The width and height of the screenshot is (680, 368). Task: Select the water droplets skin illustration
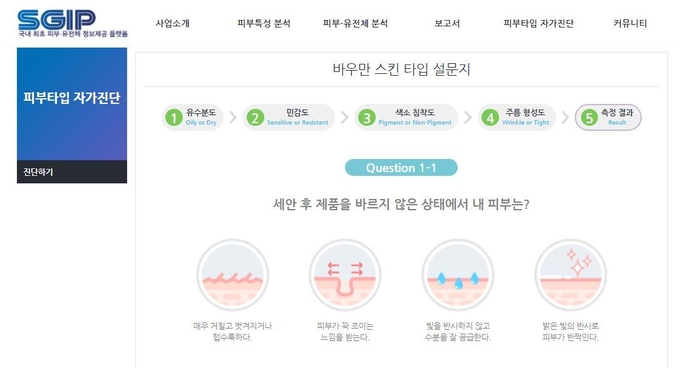click(x=458, y=275)
